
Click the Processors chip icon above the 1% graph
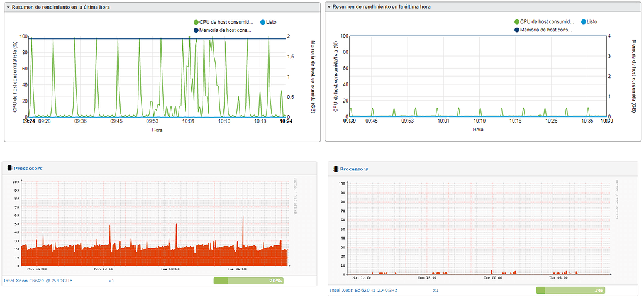tap(336, 169)
